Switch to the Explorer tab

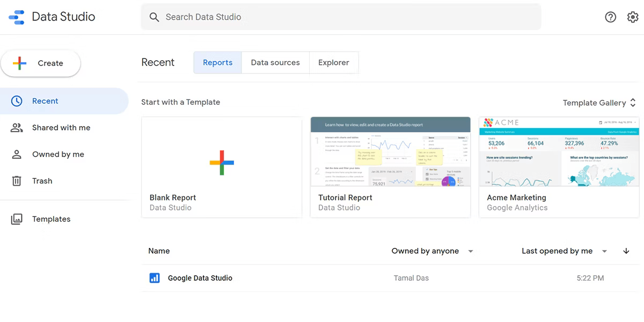(x=334, y=63)
